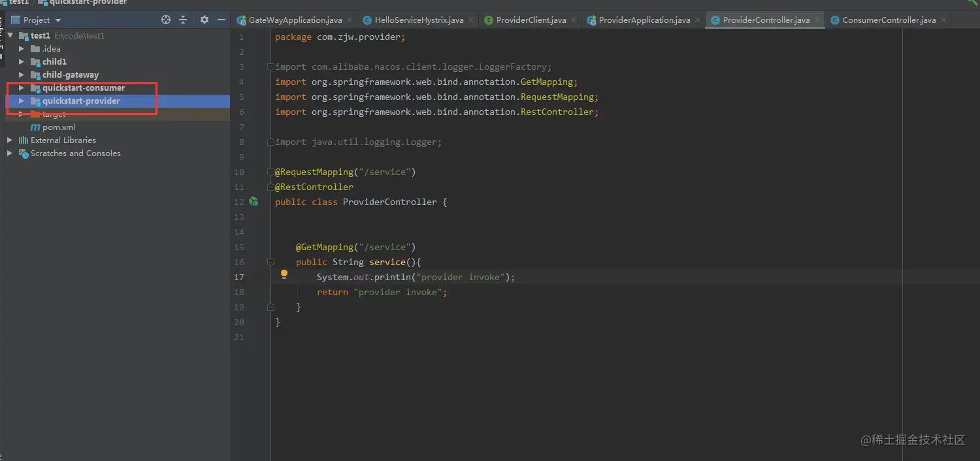This screenshot has width=980, height=461.
Task: Click line number 17 in the gutter
Action: (x=239, y=277)
